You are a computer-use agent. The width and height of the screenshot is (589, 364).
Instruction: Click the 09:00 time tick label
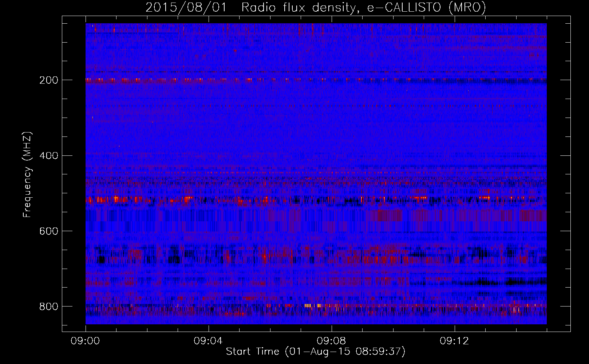click(86, 341)
